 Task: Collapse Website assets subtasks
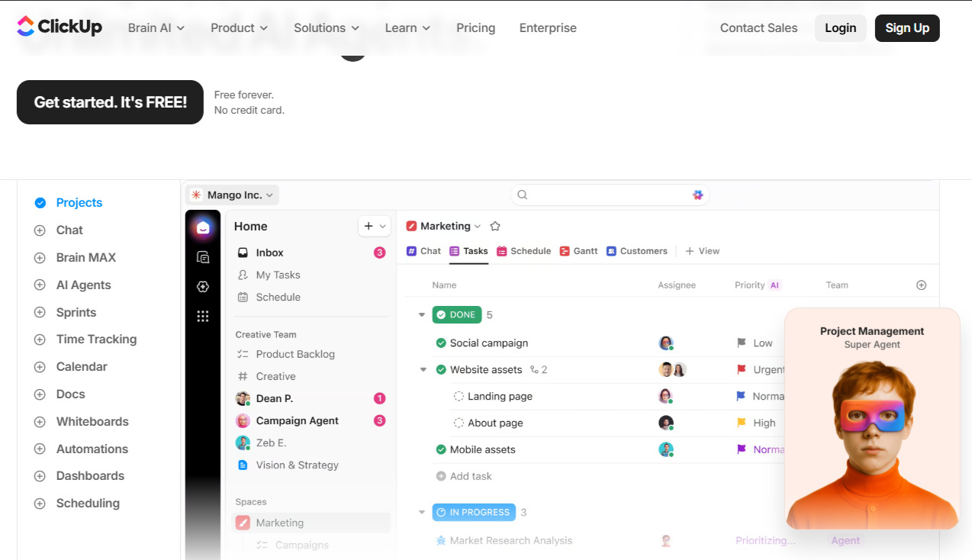(x=423, y=370)
